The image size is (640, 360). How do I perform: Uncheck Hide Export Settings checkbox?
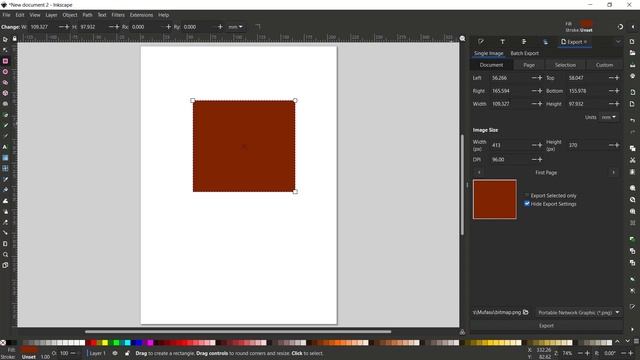tap(527, 204)
